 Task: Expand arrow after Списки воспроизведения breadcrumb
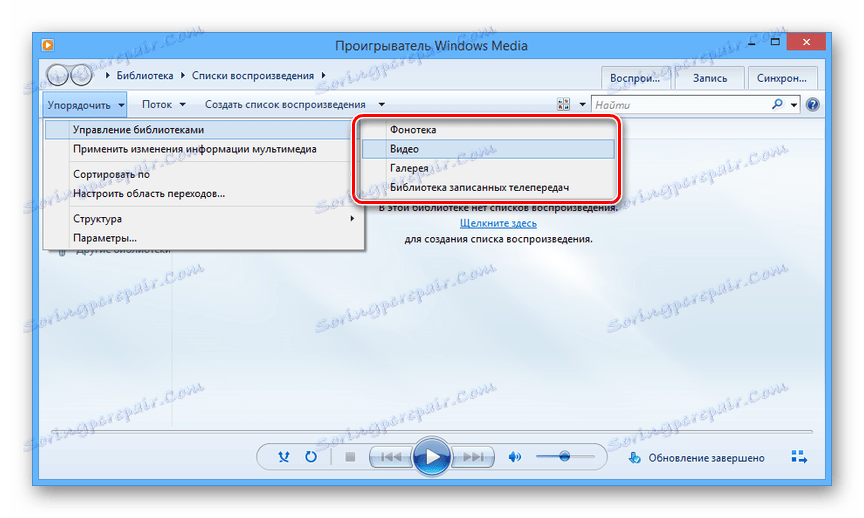tap(323, 75)
